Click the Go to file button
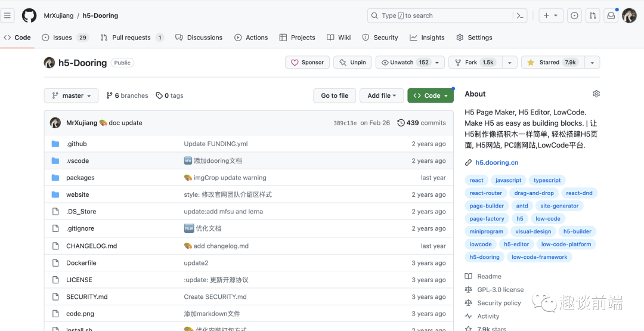This screenshot has width=644, height=331. 335,95
